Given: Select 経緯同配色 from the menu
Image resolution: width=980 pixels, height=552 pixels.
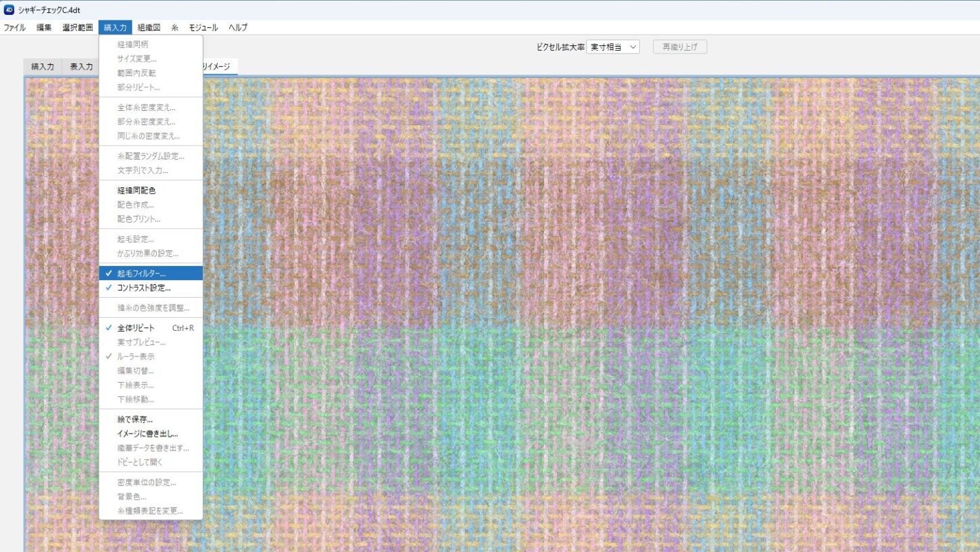Looking at the screenshot, I should tap(137, 191).
